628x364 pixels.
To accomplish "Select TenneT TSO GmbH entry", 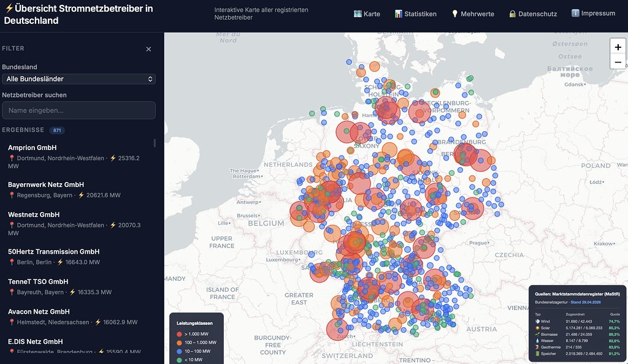I will (78, 286).
